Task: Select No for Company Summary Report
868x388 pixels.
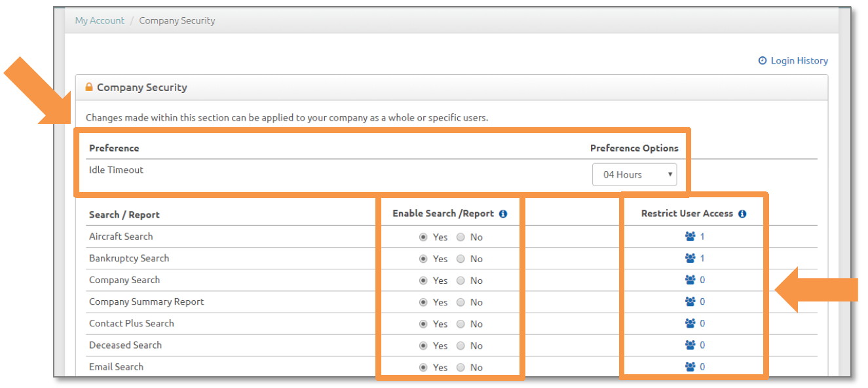Action: tap(461, 302)
